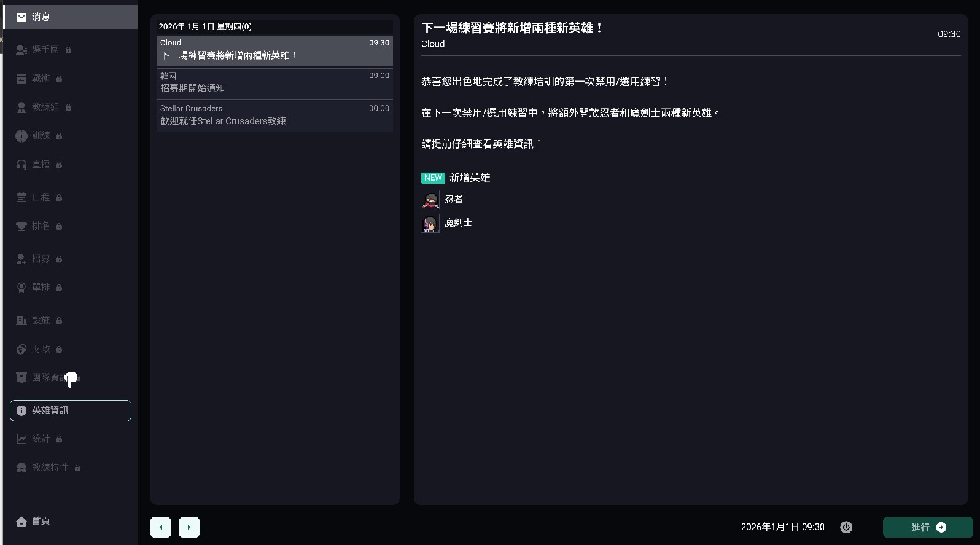Go to previous message with left arrow
This screenshot has width=980, height=545.
160,527
